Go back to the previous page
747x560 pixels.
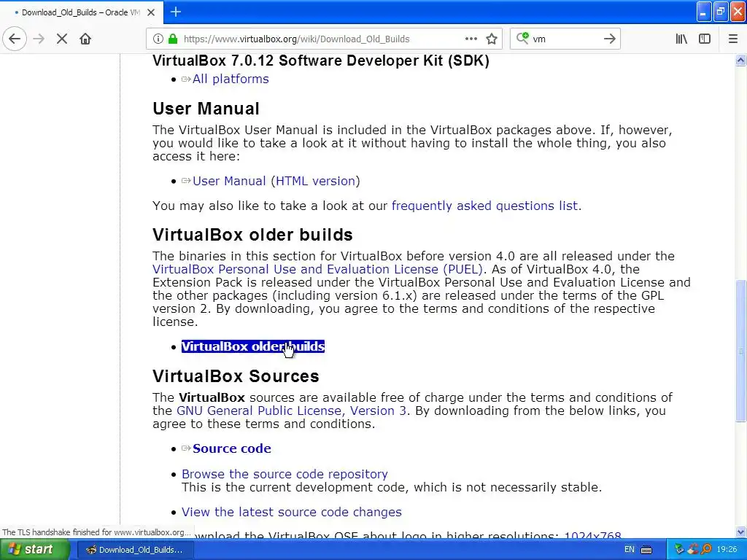(15, 39)
